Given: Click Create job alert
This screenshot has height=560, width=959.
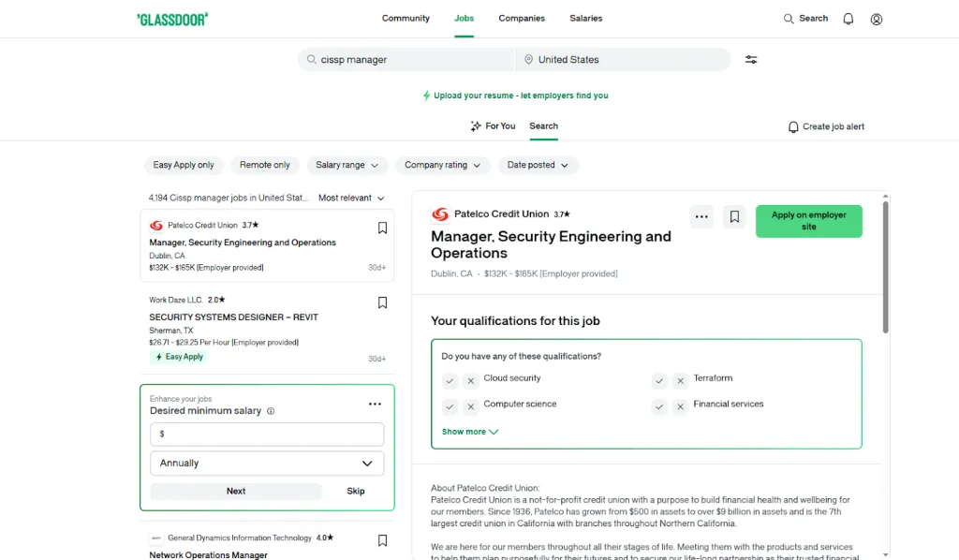Looking at the screenshot, I should click(826, 126).
